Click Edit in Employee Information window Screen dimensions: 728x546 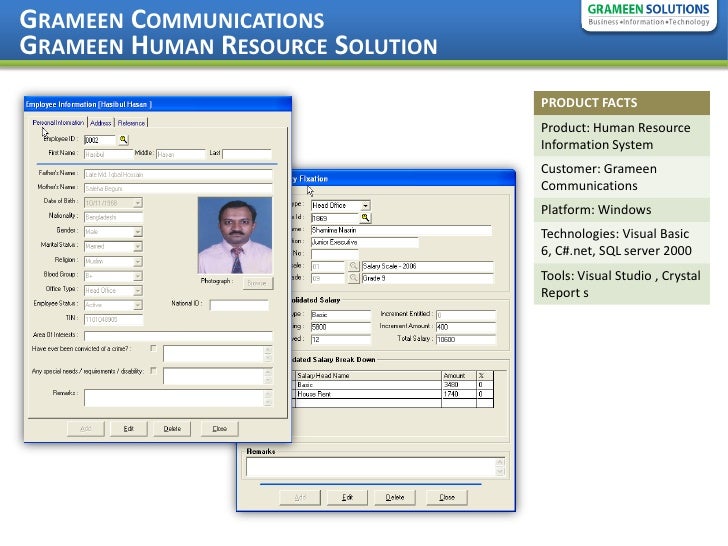pyautogui.click(x=129, y=429)
